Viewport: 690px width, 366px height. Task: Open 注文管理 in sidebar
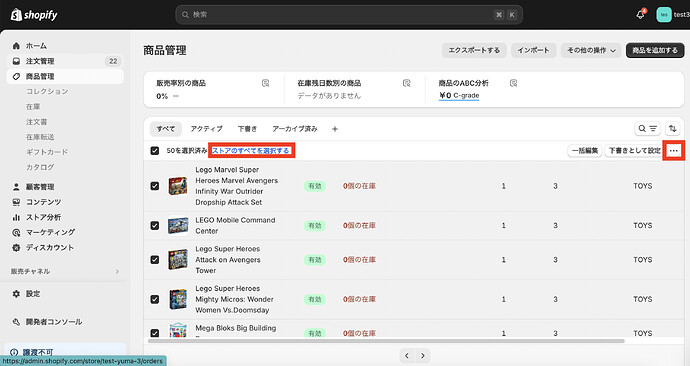pyautogui.click(x=65, y=61)
